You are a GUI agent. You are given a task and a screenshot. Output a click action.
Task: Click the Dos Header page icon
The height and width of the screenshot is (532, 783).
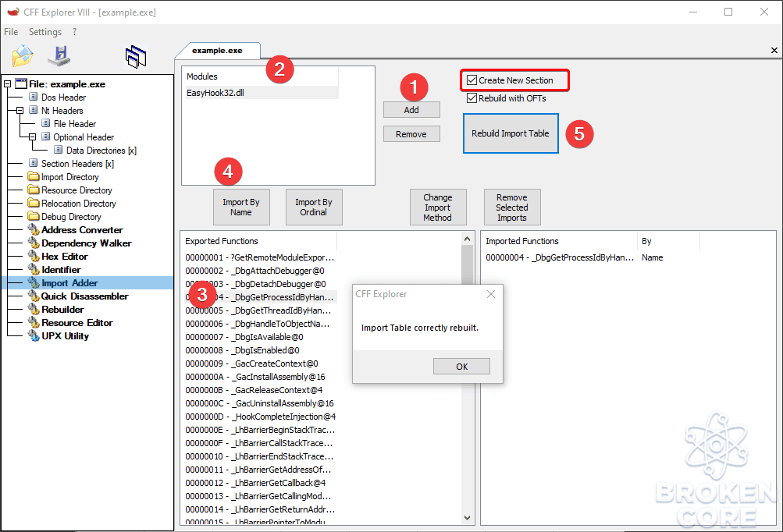click(33, 97)
